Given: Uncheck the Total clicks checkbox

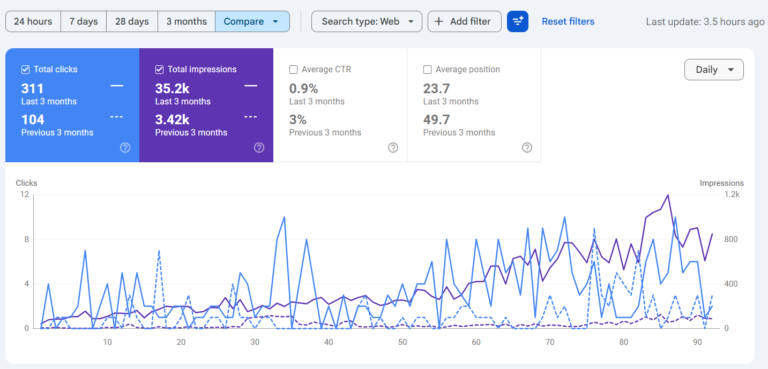Looking at the screenshot, I should click(25, 70).
